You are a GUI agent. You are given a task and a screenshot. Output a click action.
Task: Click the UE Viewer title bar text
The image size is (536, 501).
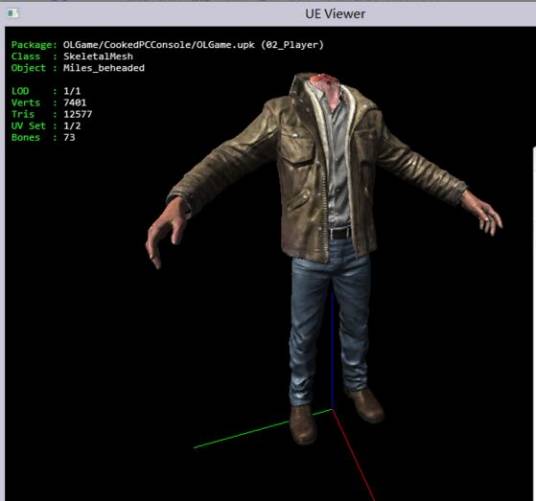(x=335, y=14)
